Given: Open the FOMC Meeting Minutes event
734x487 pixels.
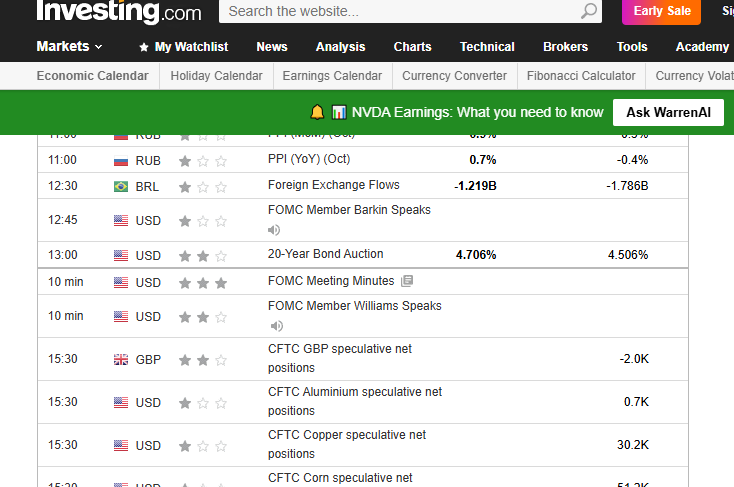Looking at the screenshot, I should 331,280.
